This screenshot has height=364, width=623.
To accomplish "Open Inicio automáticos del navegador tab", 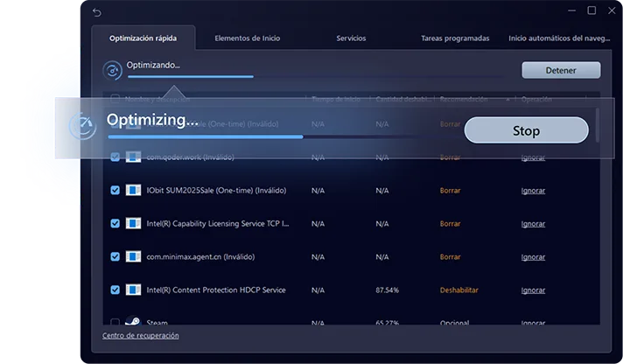I will 559,38.
